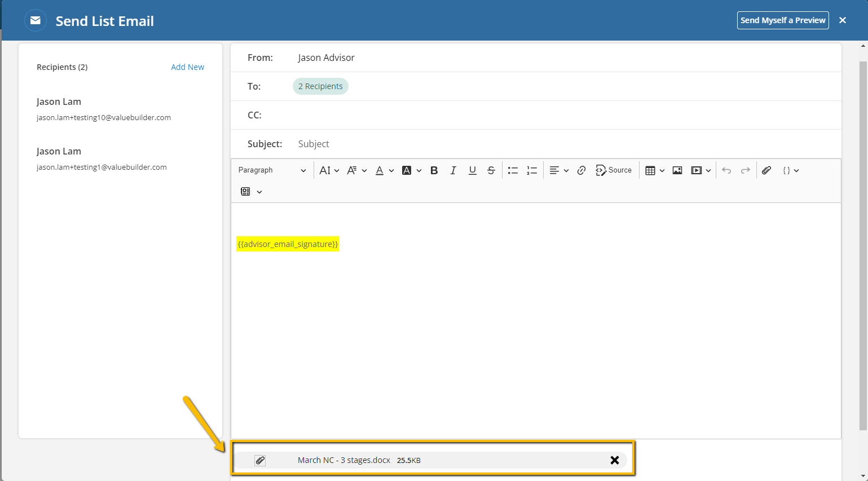Click into the Subject input field
Viewport: 868px width, 481px height.
tap(564, 144)
